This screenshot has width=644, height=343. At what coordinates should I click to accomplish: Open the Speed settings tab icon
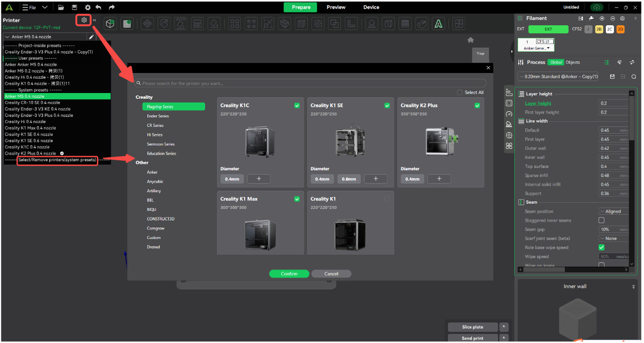[x=509, y=114]
